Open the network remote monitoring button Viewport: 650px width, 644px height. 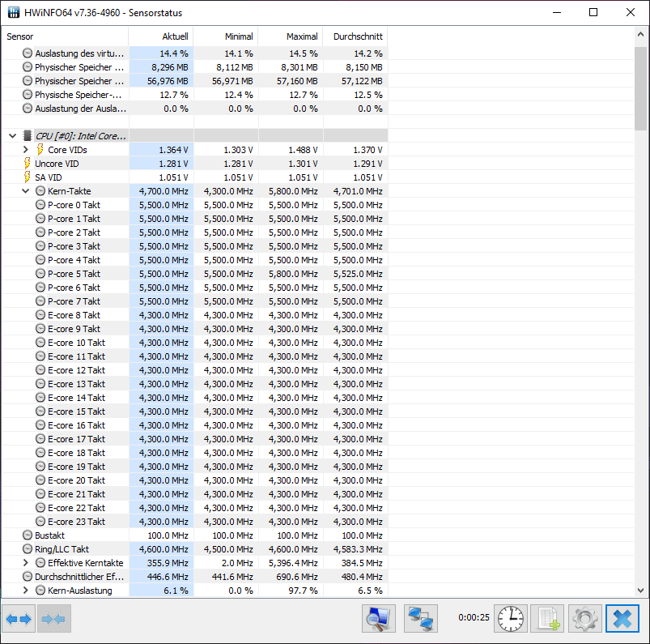(x=421, y=619)
